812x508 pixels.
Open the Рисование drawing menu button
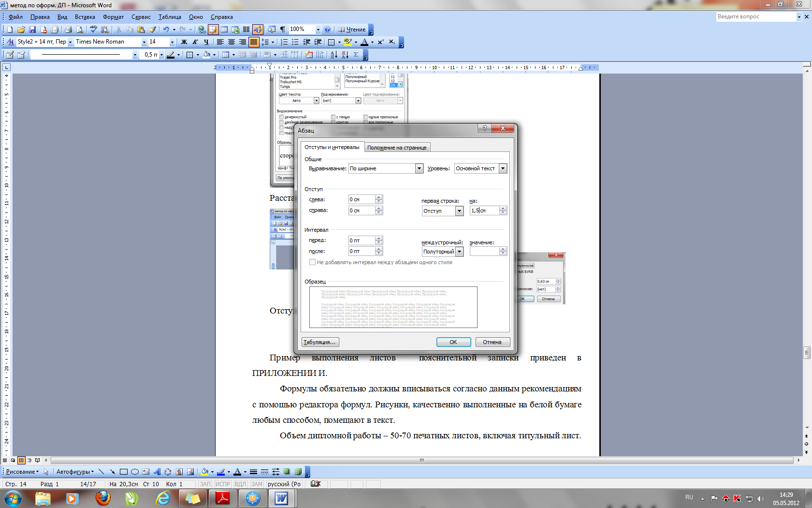(22, 472)
